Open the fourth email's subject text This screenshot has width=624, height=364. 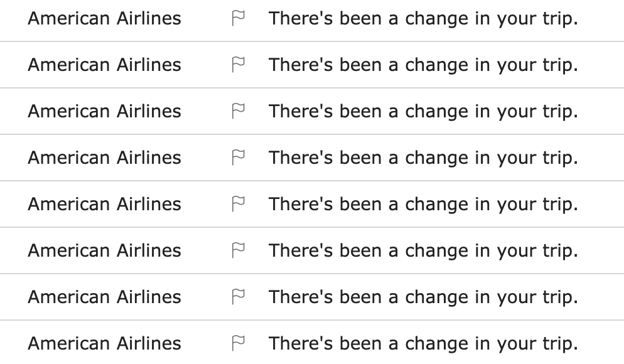pos(423,158)
